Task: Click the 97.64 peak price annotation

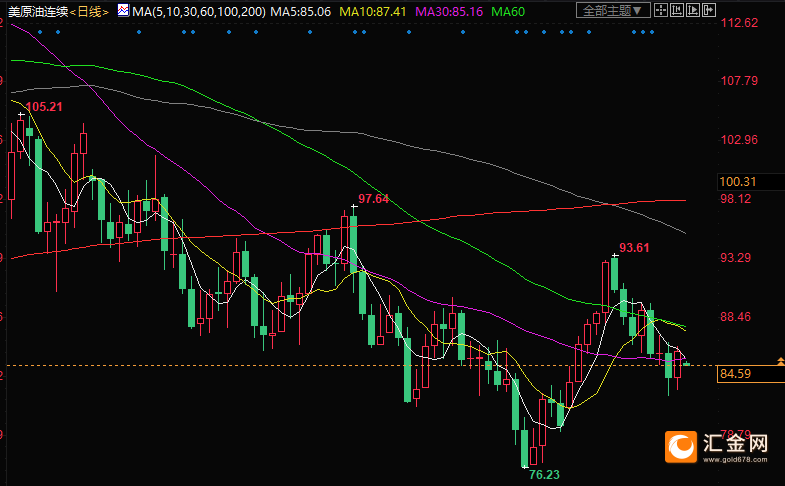Action: pyautogui.click(x=373, y=199)
